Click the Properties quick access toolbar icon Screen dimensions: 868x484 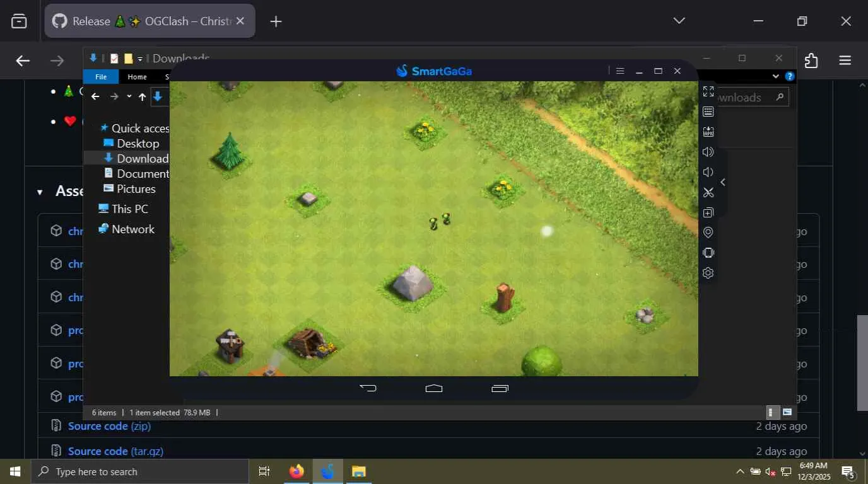point(114,59)
